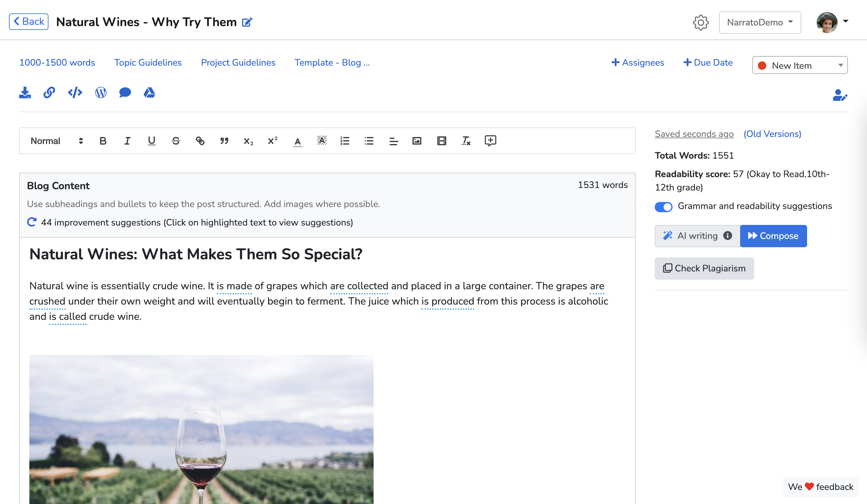
Task: Open the New Item status dropdown
Action: coord(799,65)
